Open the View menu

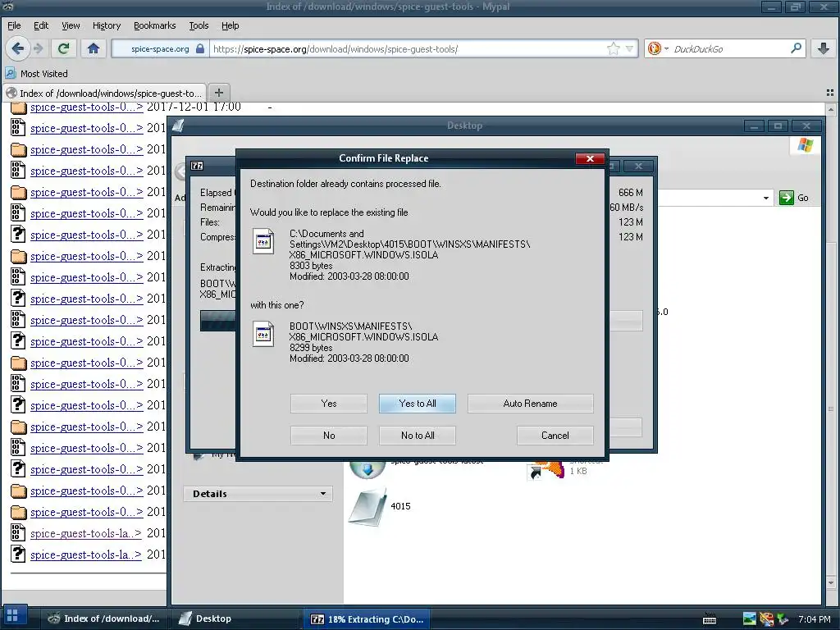[71, 25]
